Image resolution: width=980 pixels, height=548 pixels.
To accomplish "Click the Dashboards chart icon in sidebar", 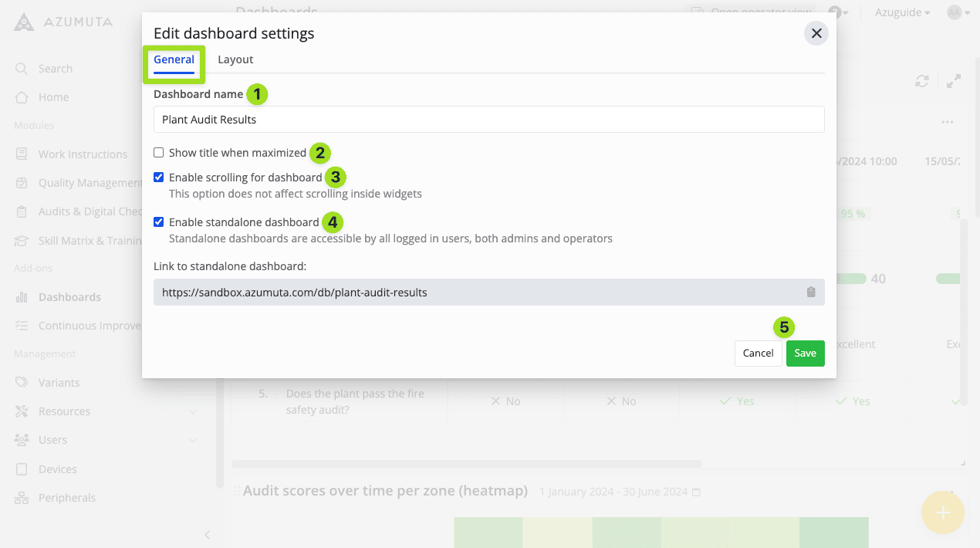I will tap(22, 297).
